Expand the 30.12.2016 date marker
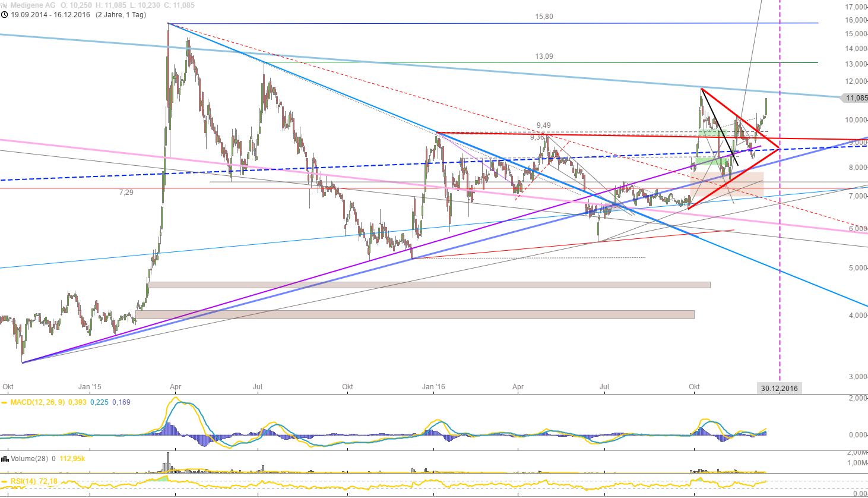Screen dimensions: 868x498 (x=780, y=388)
